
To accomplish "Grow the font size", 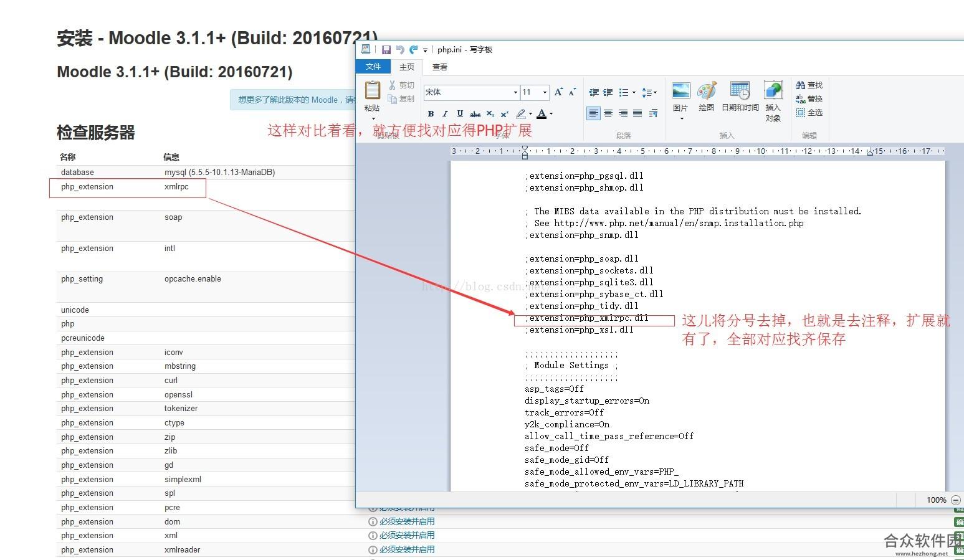I will click(x=558, y=92).
